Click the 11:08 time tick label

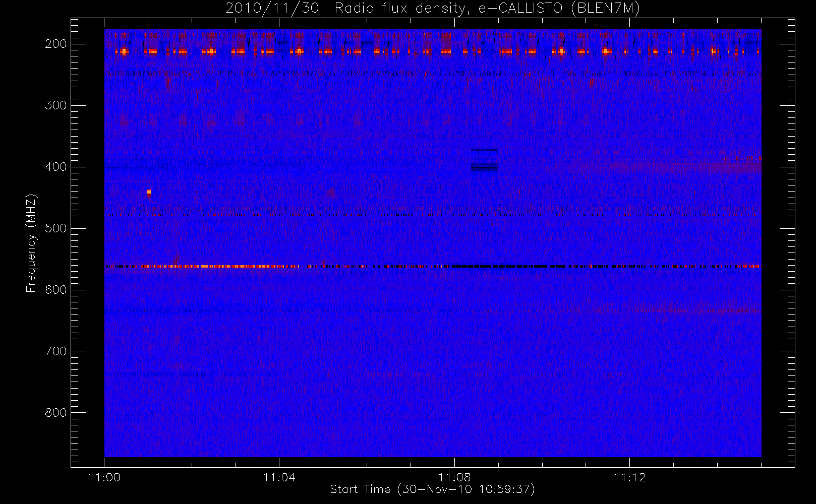(x=454, y=477)
